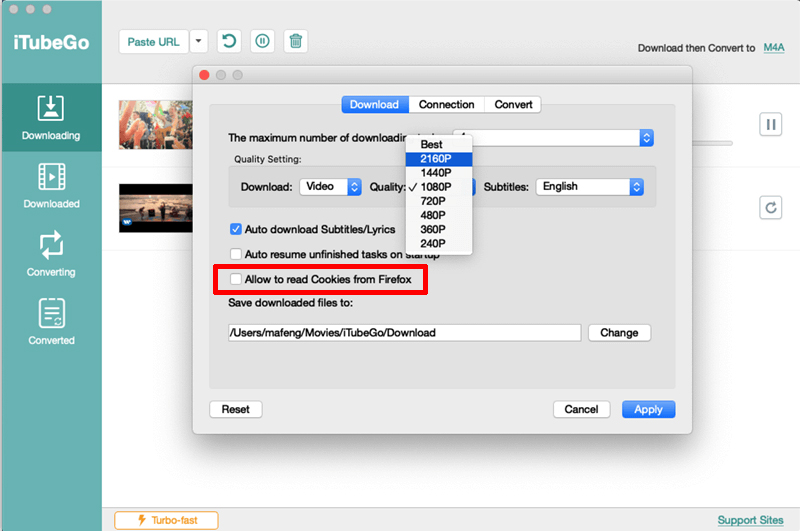Viewport: 800px width, 531px height.
Task: Click the Cancel button
Action: pyautogui.click(x=581, y=409)
